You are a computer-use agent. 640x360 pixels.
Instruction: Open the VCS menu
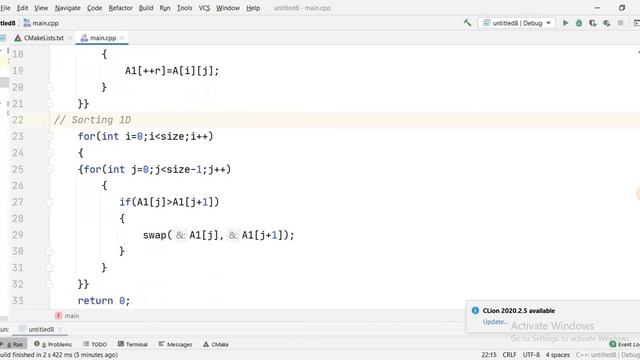point(204,8)
